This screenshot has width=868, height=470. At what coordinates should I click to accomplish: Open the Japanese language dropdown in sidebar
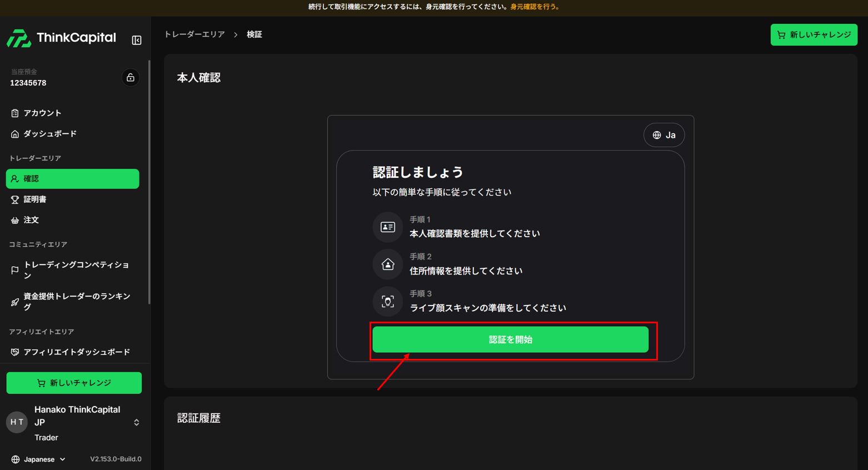39,459
